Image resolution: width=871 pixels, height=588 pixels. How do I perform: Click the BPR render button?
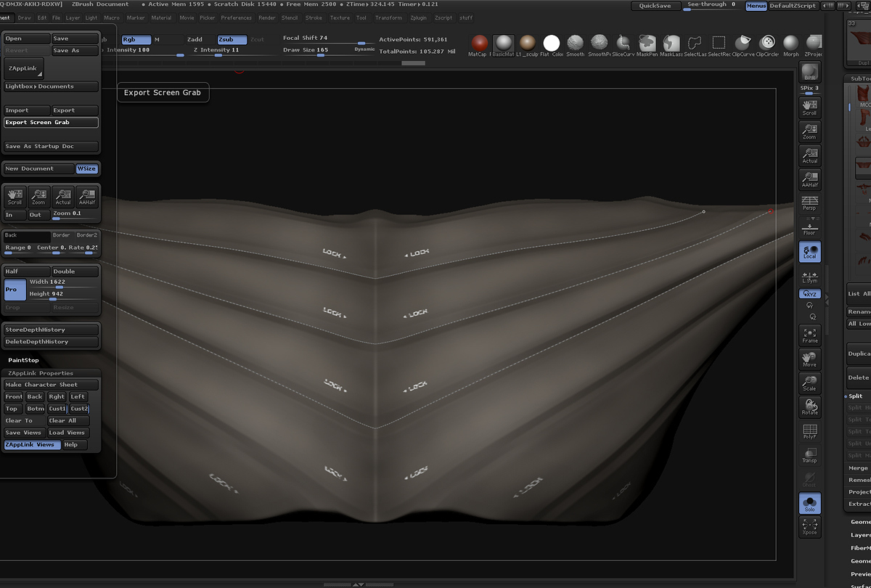(809, 73)
